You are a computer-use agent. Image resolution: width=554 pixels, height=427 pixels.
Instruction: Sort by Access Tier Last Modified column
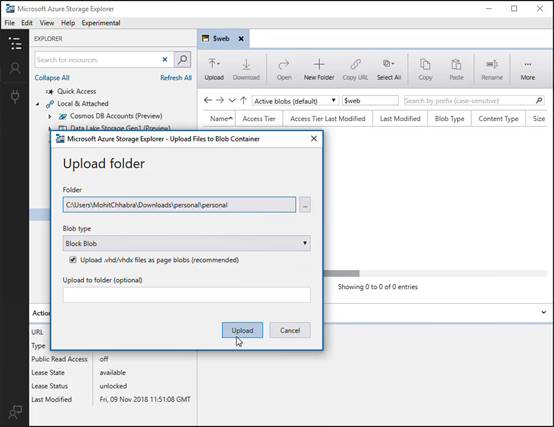[328, 119]
